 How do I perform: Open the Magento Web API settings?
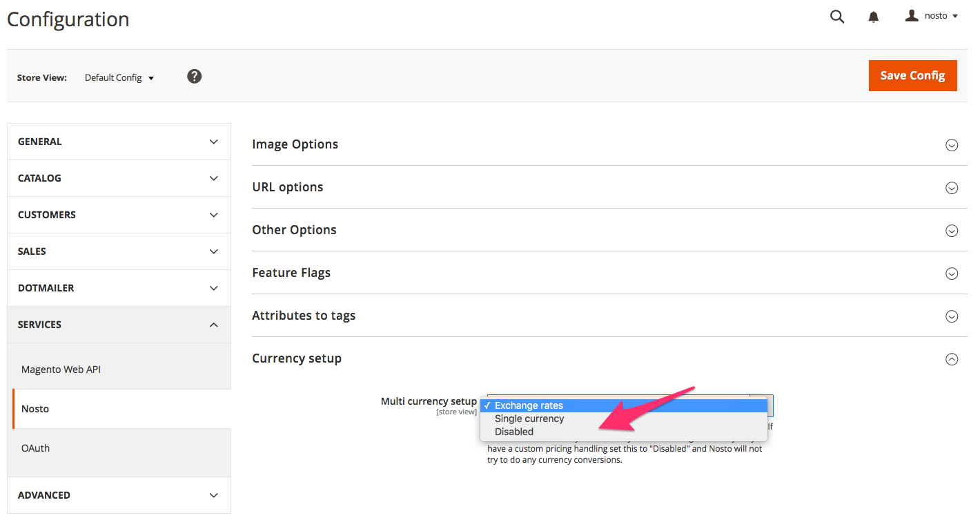tap(61, 370)
